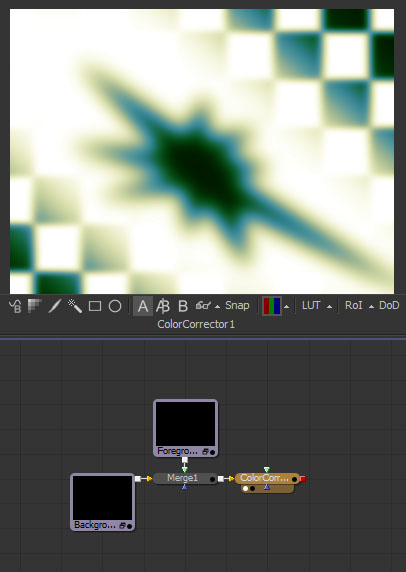406x572 pixels.
Task: Click the white output square of Background node
Action: pos(138,479)
